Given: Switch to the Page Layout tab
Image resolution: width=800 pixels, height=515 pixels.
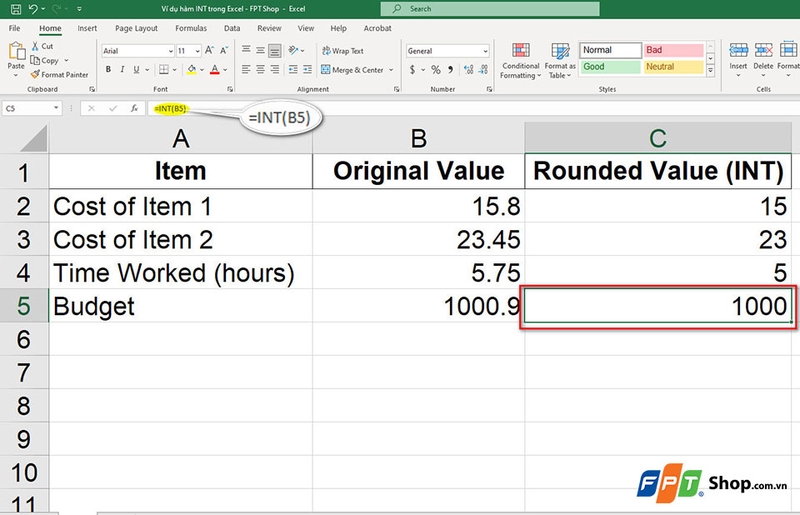Looking at the screenshot, I should click(x=138, y=29).
